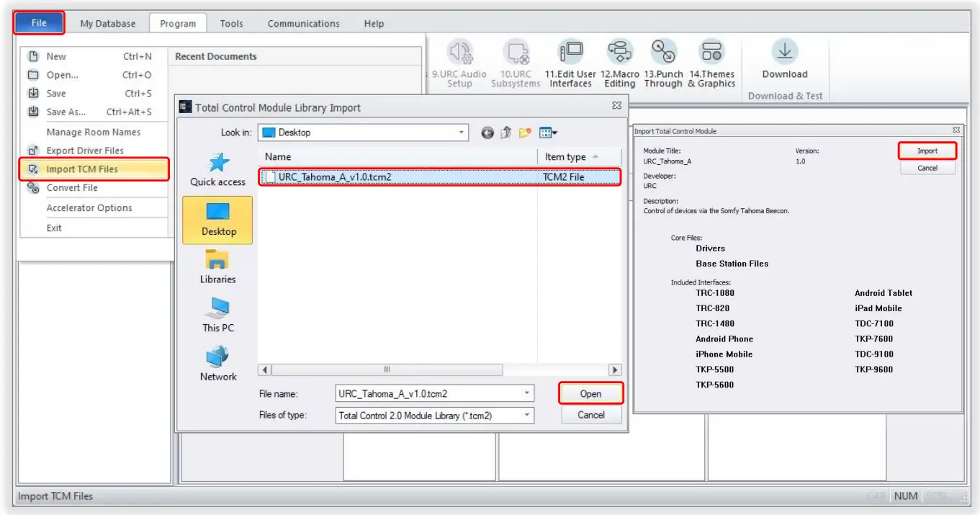The image size is (980, 515).
Task: Open the Files of type dropdown
Action: pyautogui.click(x=524, y=414)
